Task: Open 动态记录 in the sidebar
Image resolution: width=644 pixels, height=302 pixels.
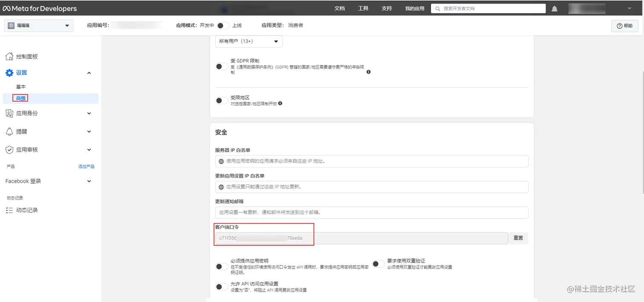Action: (27, 210)
